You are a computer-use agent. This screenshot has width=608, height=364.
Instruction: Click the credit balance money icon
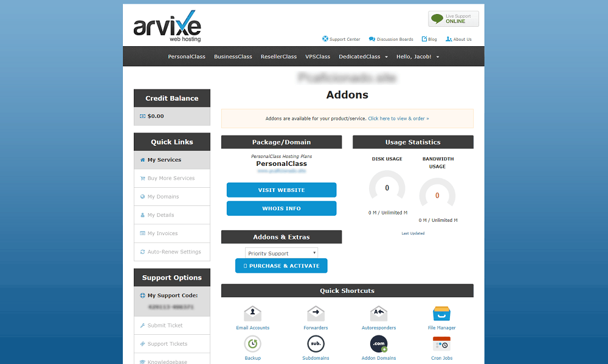coord(142,116)
